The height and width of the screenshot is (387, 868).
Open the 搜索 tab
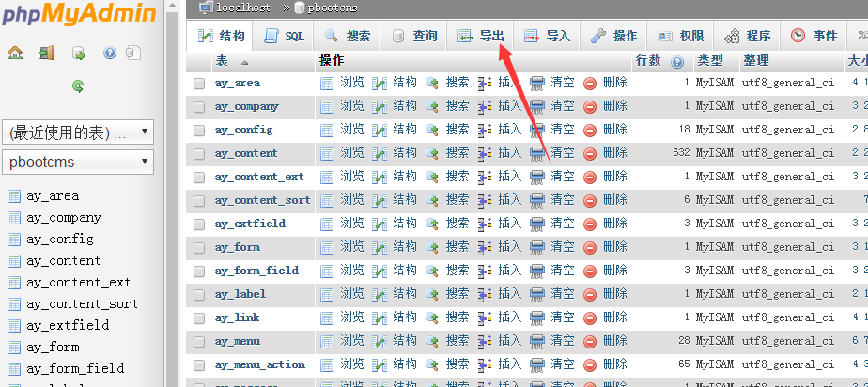pyautogui.click(x=347, y=36)
